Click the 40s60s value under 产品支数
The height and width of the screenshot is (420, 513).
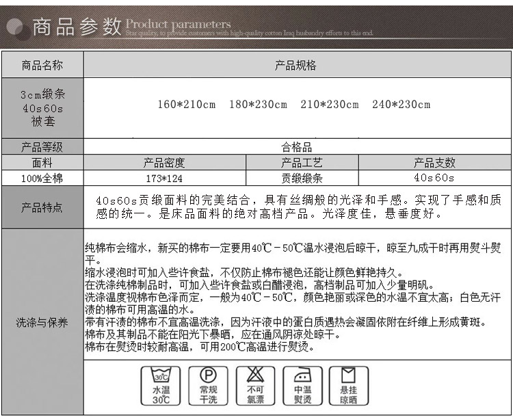(x=434, y=178)
